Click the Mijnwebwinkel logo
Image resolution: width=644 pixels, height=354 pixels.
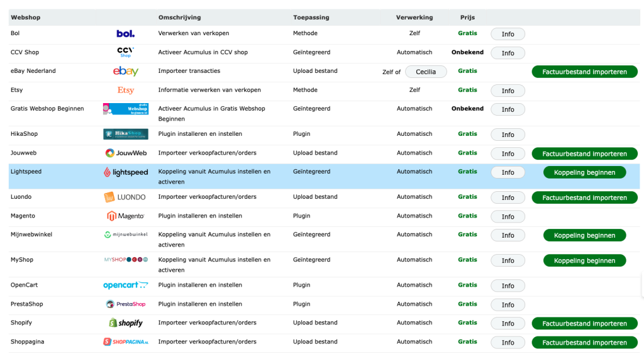coord(126,235)
